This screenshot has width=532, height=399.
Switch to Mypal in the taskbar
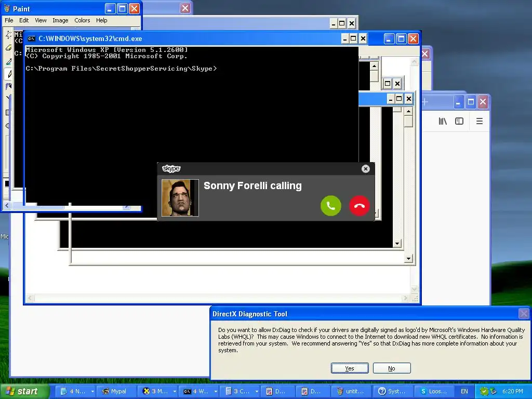pos(116,391)
